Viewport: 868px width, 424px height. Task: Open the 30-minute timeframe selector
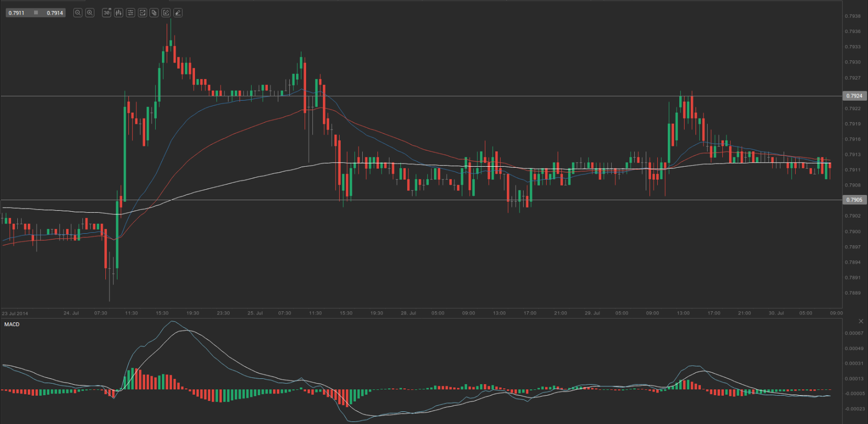click(x=106, y=13)
